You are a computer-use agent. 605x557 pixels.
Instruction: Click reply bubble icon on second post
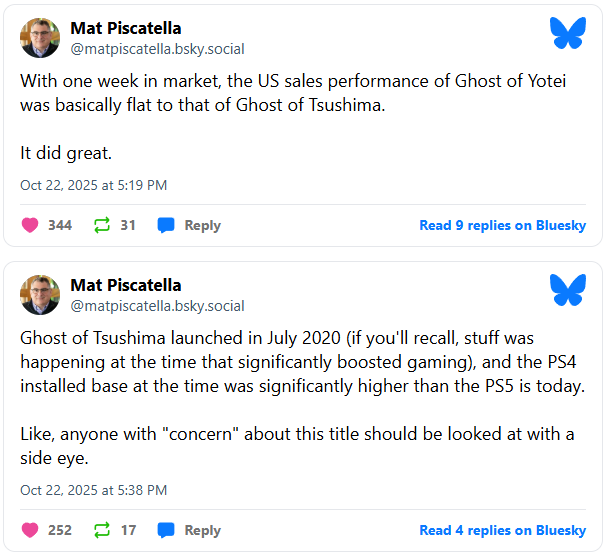point(166,530)
